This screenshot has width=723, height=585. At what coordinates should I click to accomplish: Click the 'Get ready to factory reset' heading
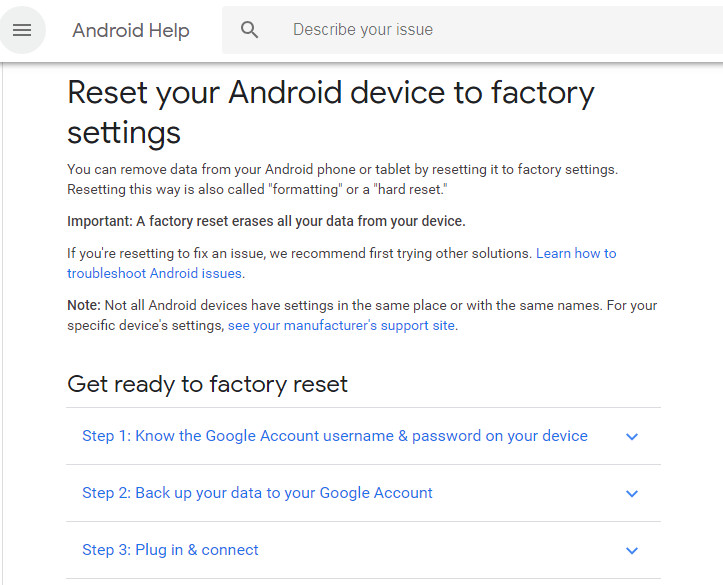tap(207, 384)
